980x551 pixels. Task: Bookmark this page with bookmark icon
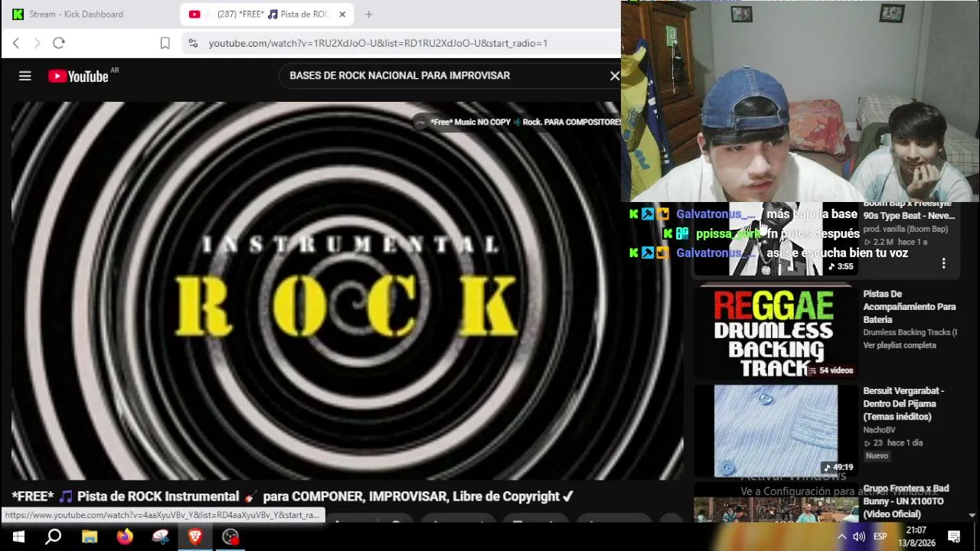[x=165, y=43]
